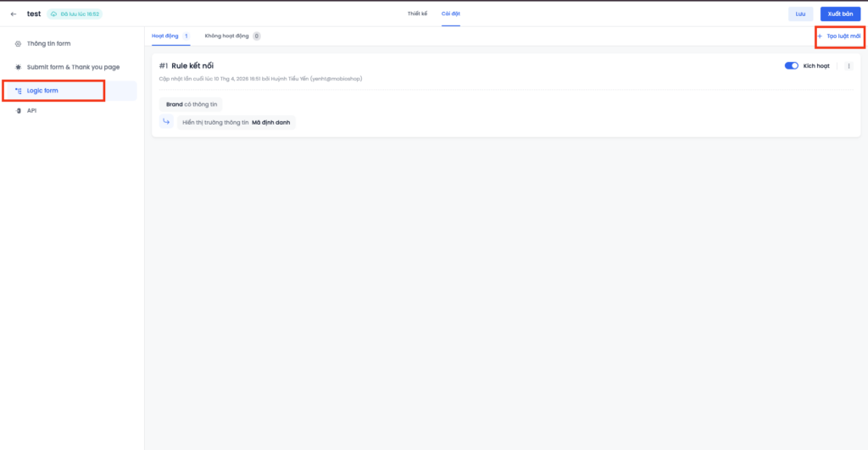Click the Logic form tree icon
Screen dimensions: 868x450
[x=19, y=90]
